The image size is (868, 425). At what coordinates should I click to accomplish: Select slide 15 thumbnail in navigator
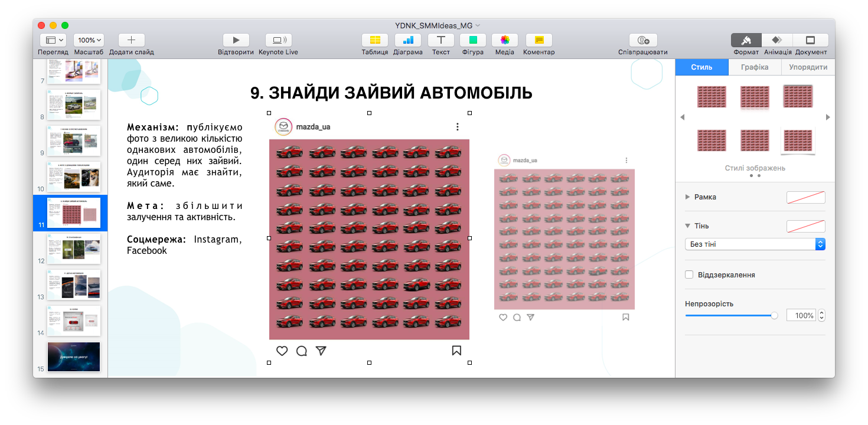74,357
